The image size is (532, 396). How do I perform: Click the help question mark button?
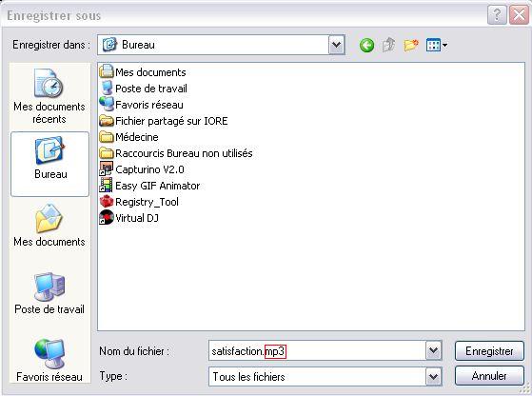coord(497,15)
